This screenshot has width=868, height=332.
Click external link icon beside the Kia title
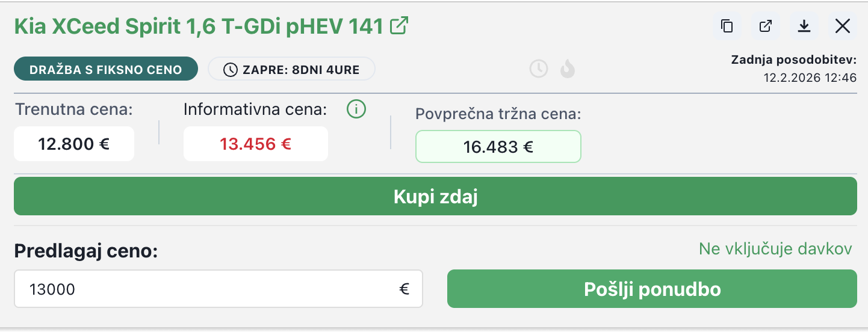(x=399, y=26)
